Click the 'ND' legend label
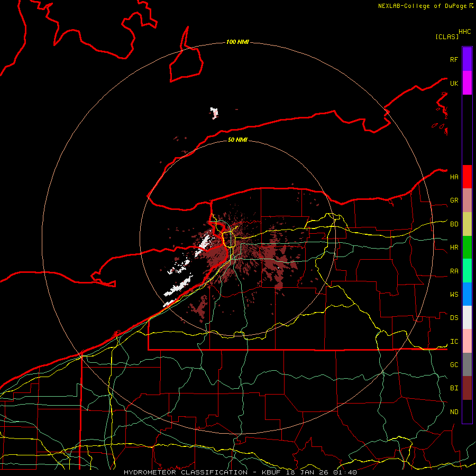This screenshot has width=476, height=476. pyautogui.click(x=454, y=412)
